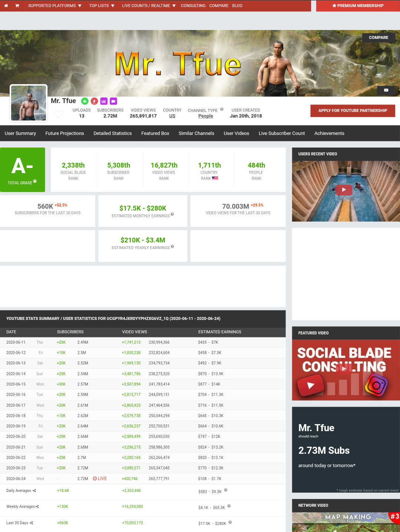The height and width of the screenshot is (532, 400).
Task: Favorite the channel with the heart icon
Action: [59, 114]
